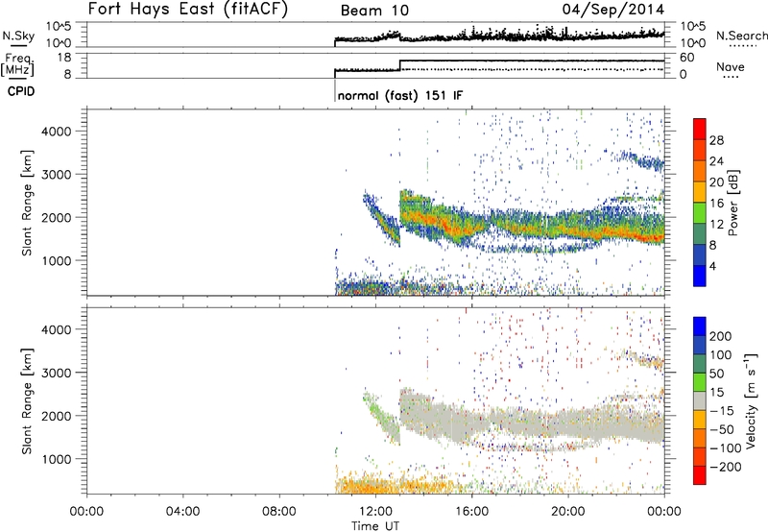Image resolution: width=768 pixels, height=532 pixels.
Task: Click the '16' power scale value
Action: pos(716,204)
